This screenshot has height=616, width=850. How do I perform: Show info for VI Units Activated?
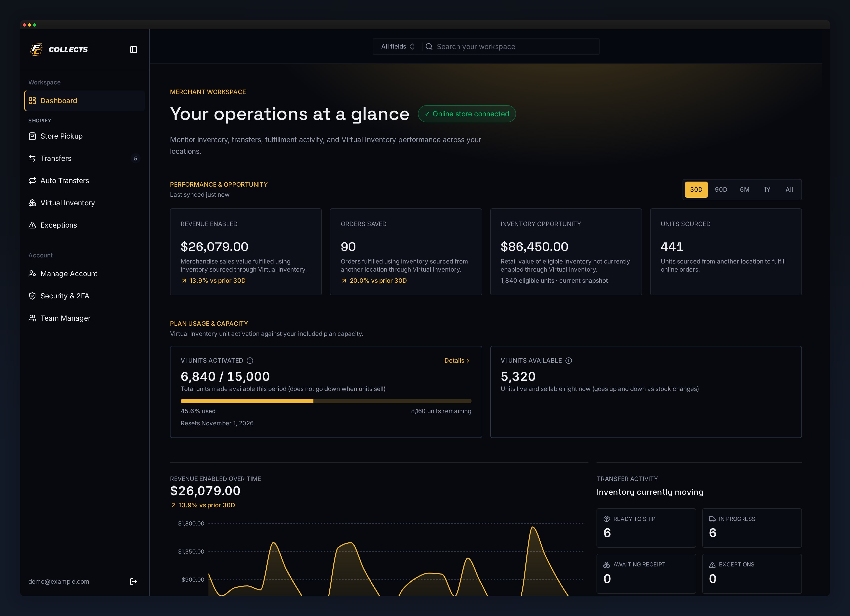pyautogui.click(x=250, y=360)
